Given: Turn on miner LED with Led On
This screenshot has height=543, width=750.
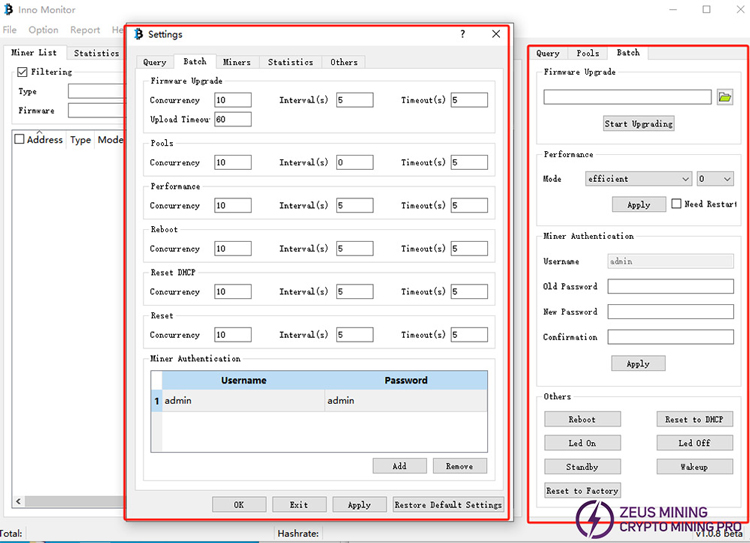Looking at the screenshot, I should coord(582,443).
